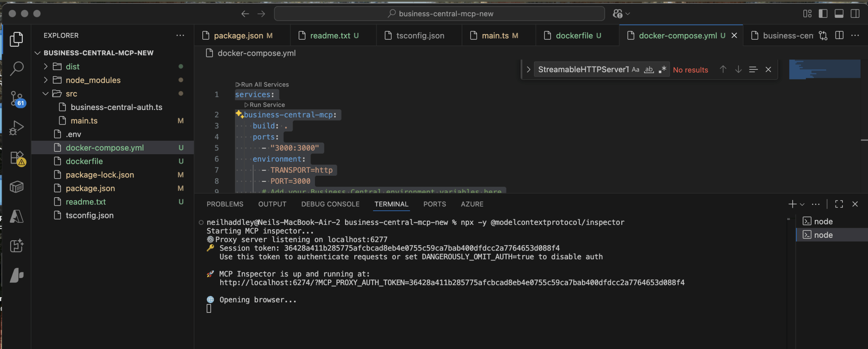Open the Copilot chat menu in title bar

coord(621,14)
